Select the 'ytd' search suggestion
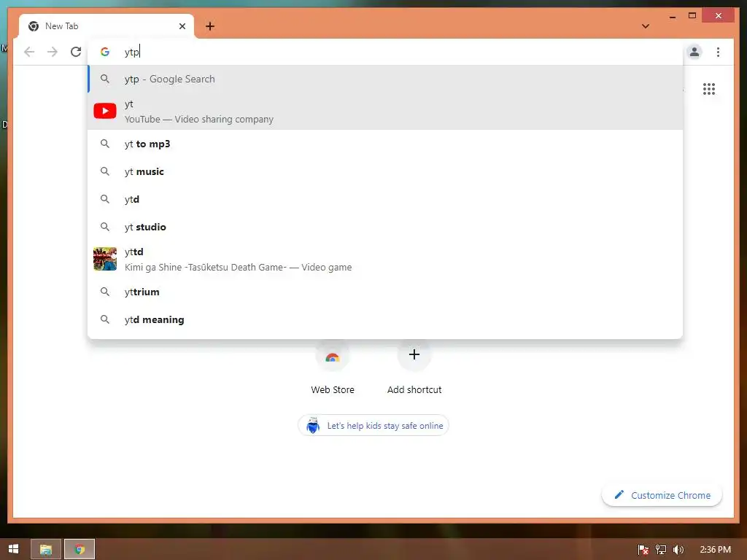747x560 pixels. pyautogui.click(x=385, y=199)
